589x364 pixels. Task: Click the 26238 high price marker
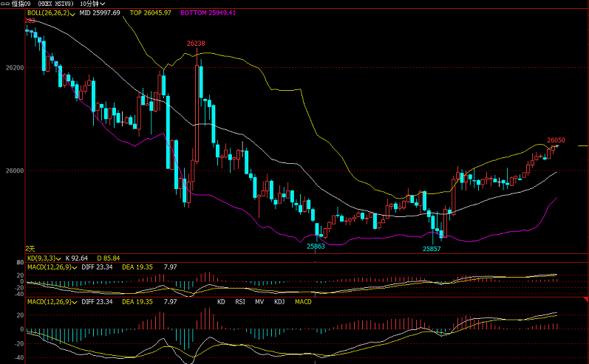[196, 44]
